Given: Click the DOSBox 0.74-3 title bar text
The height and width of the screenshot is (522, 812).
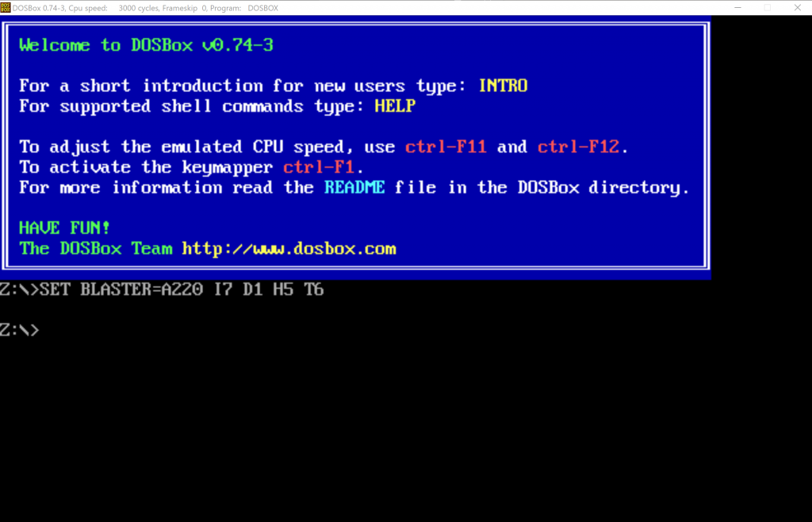Looking at the screenshot, I should coord(39,8).
